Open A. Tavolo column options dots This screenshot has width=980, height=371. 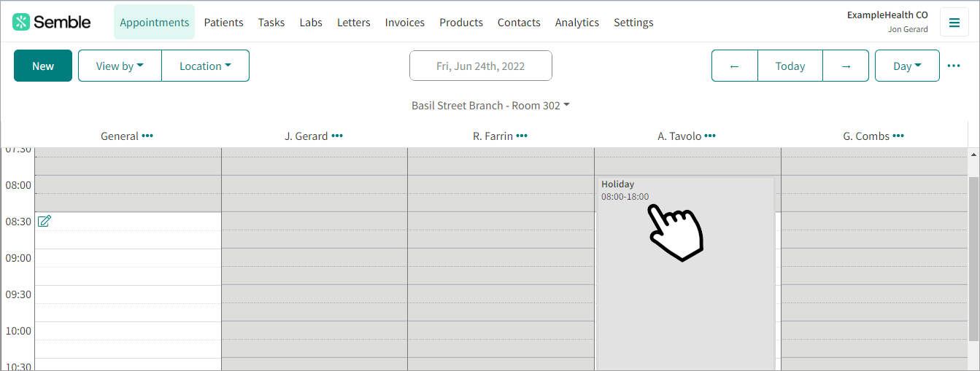tap(710, 136)
